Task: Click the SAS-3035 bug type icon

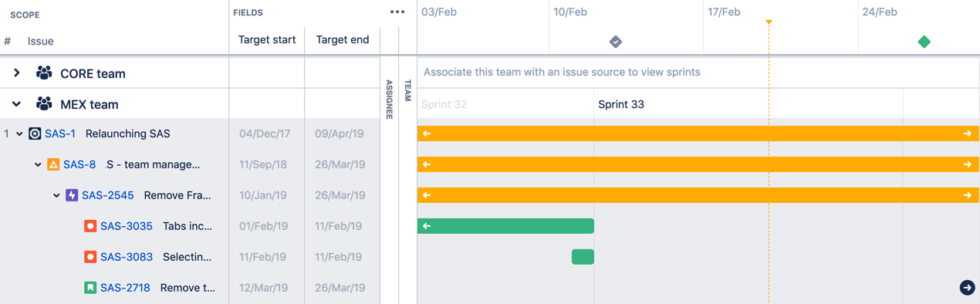Action: pyautogui.click(x=90, y=226)
